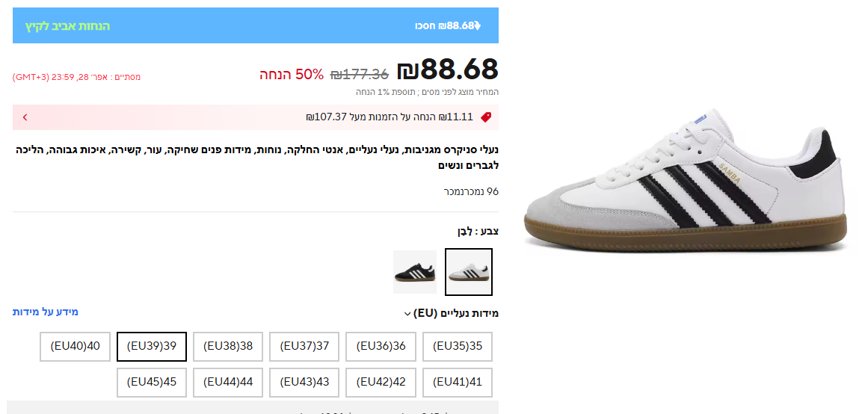Pick size EU41

click(x=458, y=383)
